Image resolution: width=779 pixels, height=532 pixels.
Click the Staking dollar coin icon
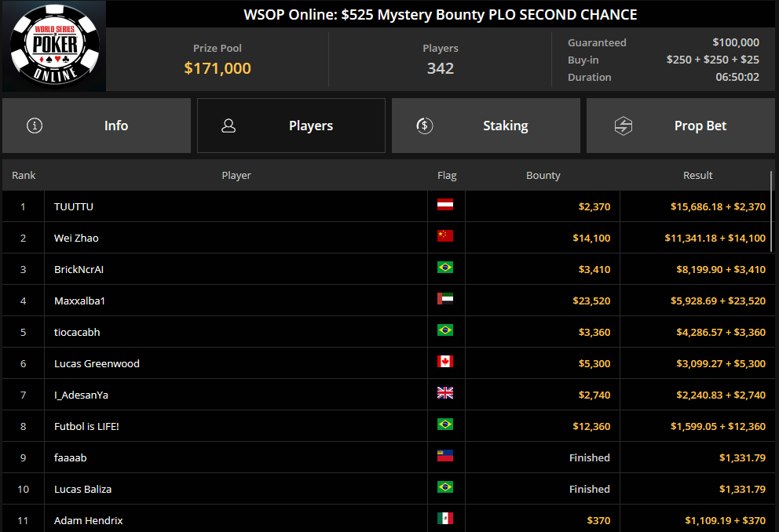(x=425, y=126)
